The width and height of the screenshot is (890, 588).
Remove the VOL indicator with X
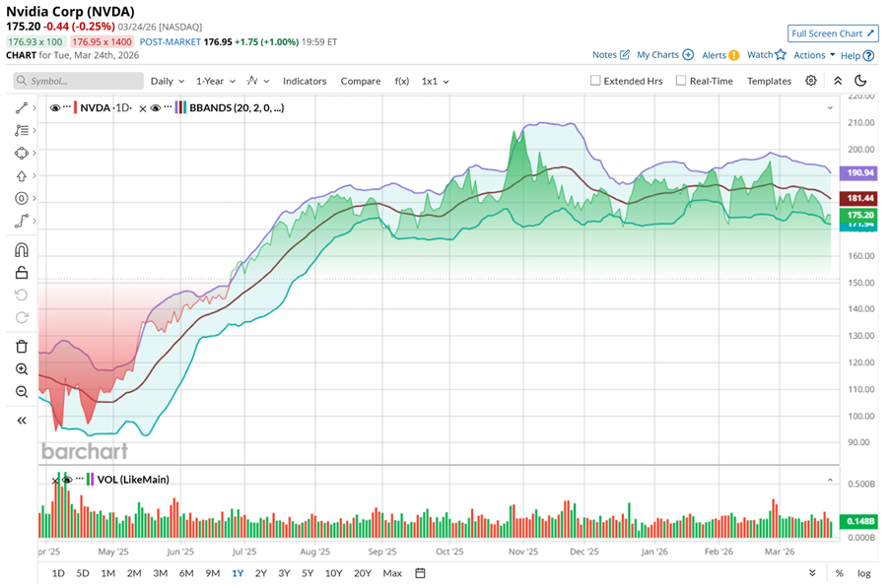pos(55,481)
